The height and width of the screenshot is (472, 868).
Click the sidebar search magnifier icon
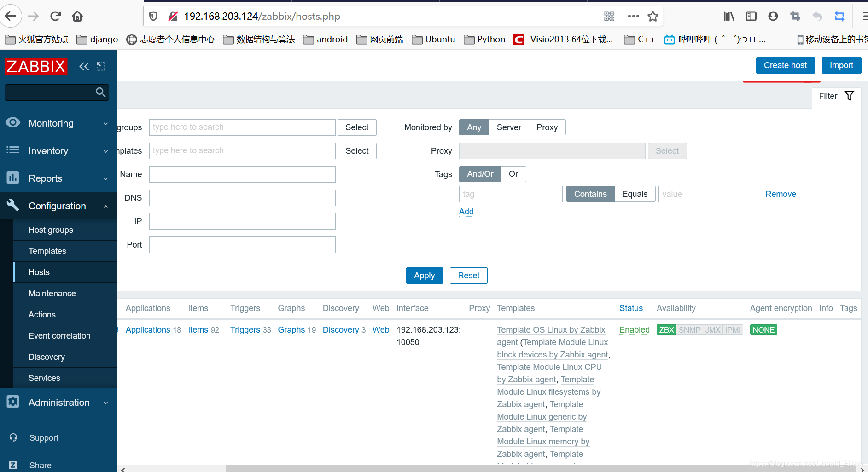tap(100, 92)
